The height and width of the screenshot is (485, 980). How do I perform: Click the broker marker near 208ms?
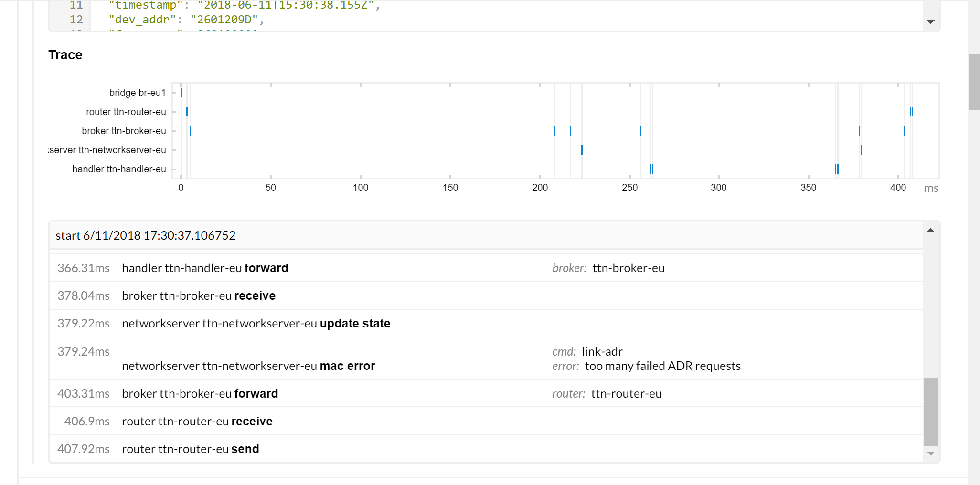(x=554, y=131)
